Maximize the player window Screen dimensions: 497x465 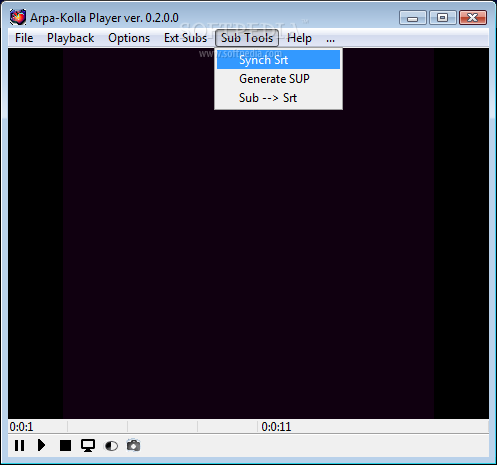pyautogui.click(x=443, y=18)
